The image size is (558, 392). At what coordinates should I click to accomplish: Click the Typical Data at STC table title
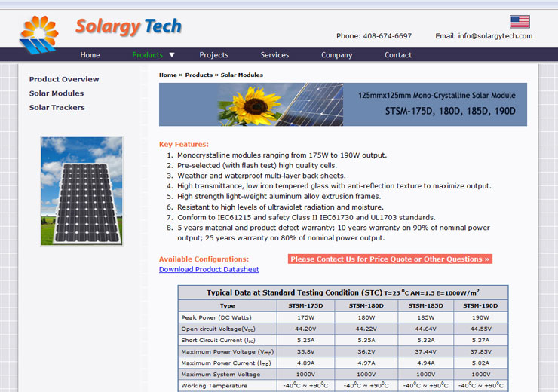coord(343,292)
